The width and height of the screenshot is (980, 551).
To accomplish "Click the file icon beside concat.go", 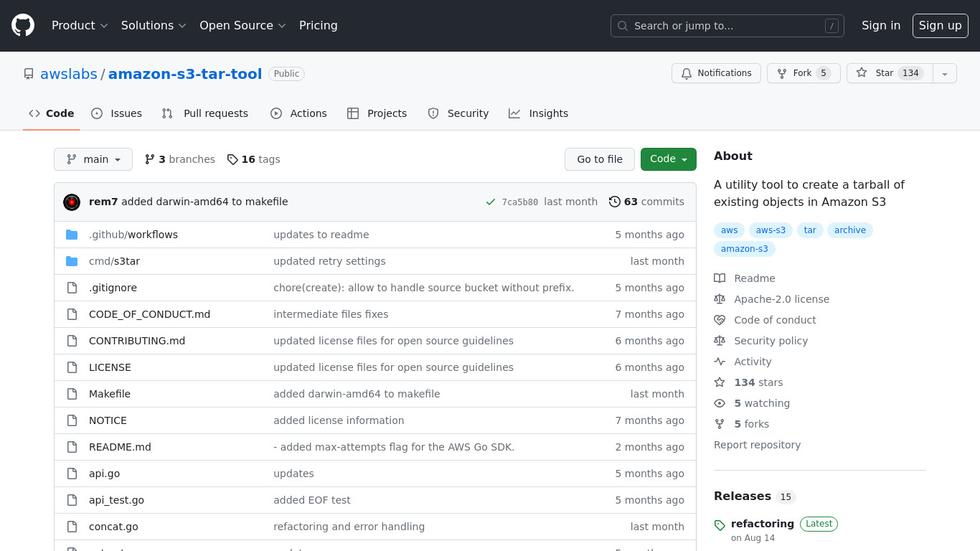I will pyautogui.click(x=72, y=527).
